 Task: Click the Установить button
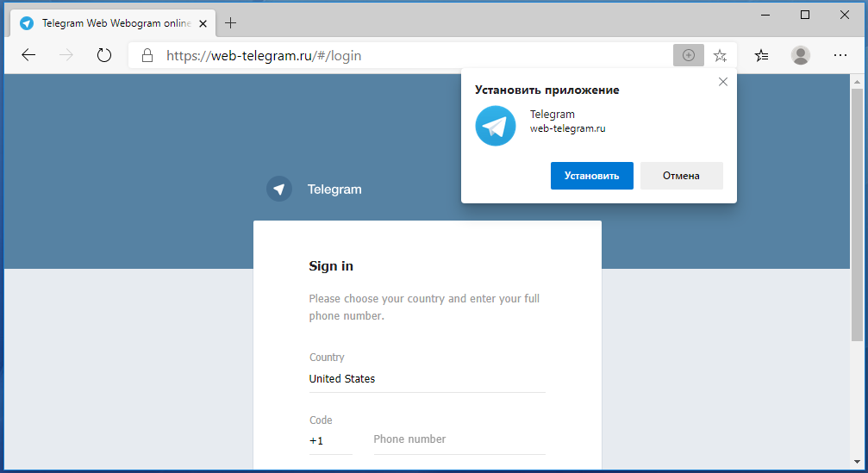(592, 176)
